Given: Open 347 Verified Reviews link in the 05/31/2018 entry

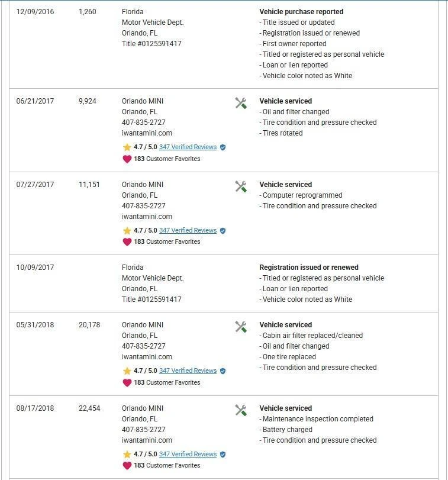Looking at the screenshot, I should (x=188, y=371).
